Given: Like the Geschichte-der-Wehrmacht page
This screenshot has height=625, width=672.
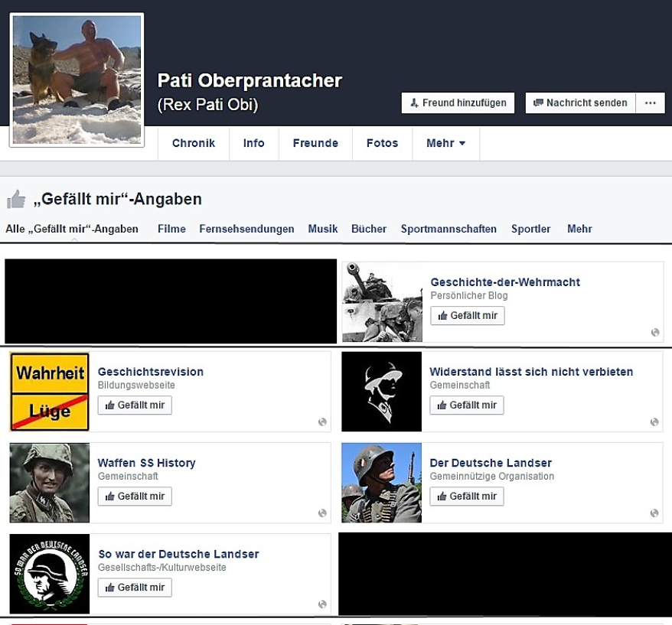Looking at the screenshot, I should [467, 316].
